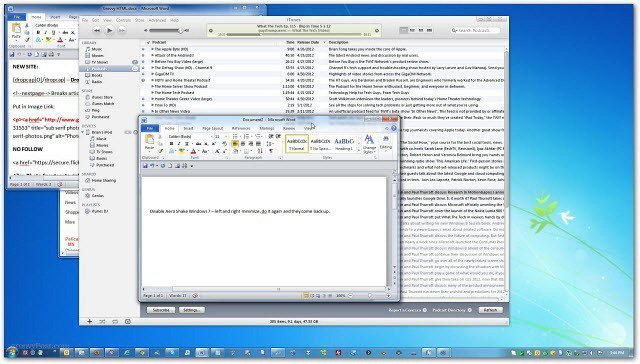
Task: Click the iTunes Play button
Action: pos(109,30)
